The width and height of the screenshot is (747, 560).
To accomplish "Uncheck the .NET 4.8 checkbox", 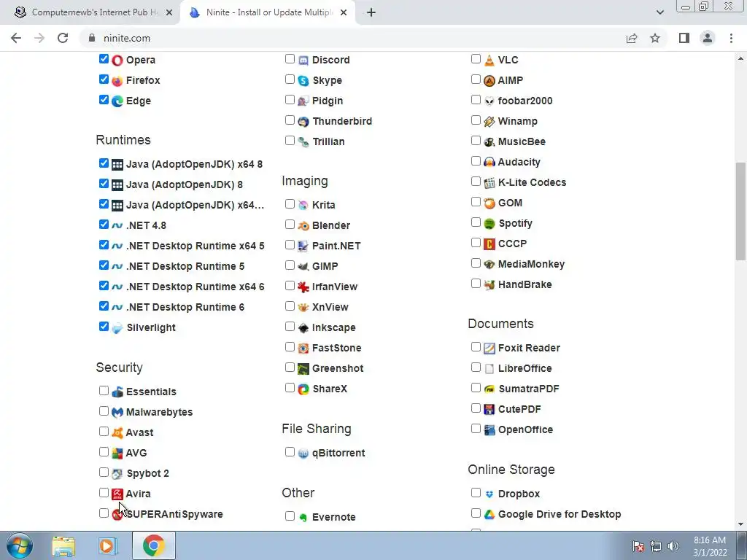I will tap(104, 225).
